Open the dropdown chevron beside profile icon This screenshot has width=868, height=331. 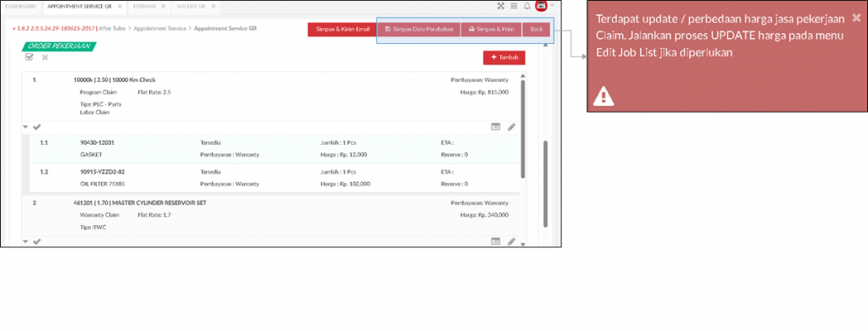[x=552, y=5]
